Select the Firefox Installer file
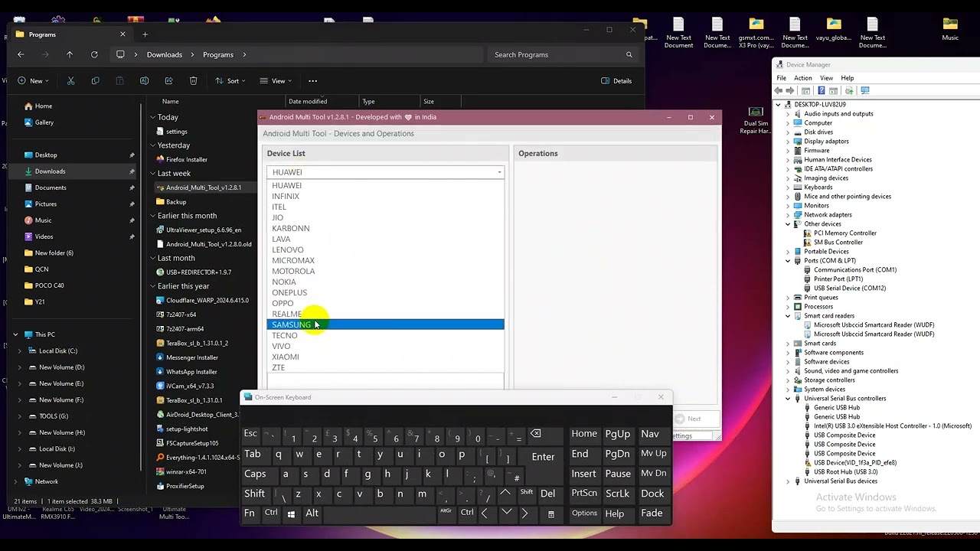980x551 pixels. (x=187, y=159)
